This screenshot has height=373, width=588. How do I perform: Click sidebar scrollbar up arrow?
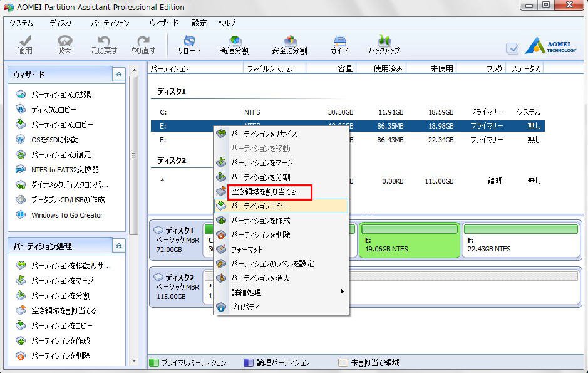point(134,70)
